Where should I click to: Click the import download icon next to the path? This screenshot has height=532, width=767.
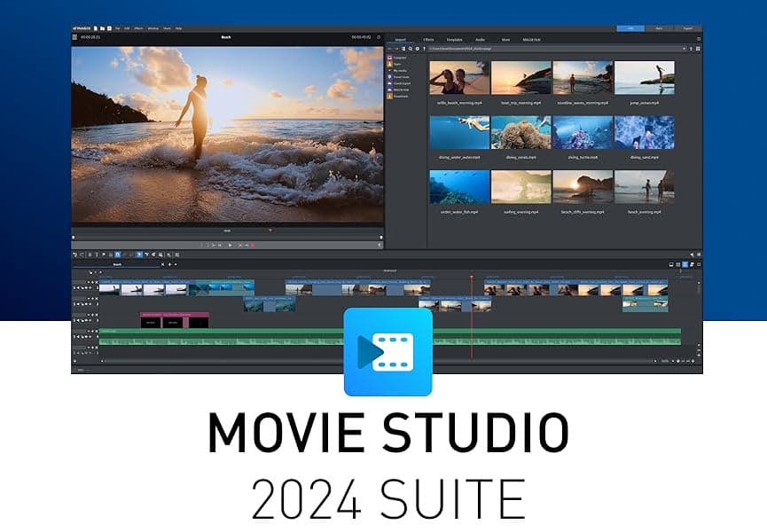click(x=691, y=49)
